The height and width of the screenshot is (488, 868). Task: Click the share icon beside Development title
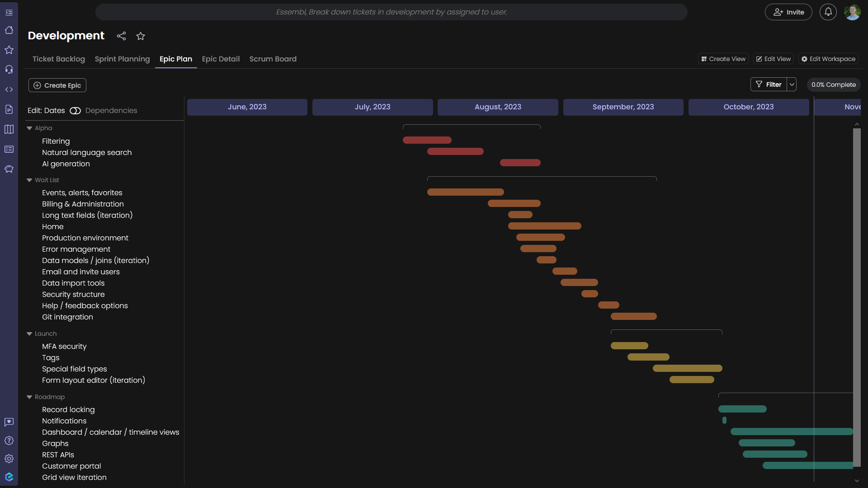(x=121, y=36)
